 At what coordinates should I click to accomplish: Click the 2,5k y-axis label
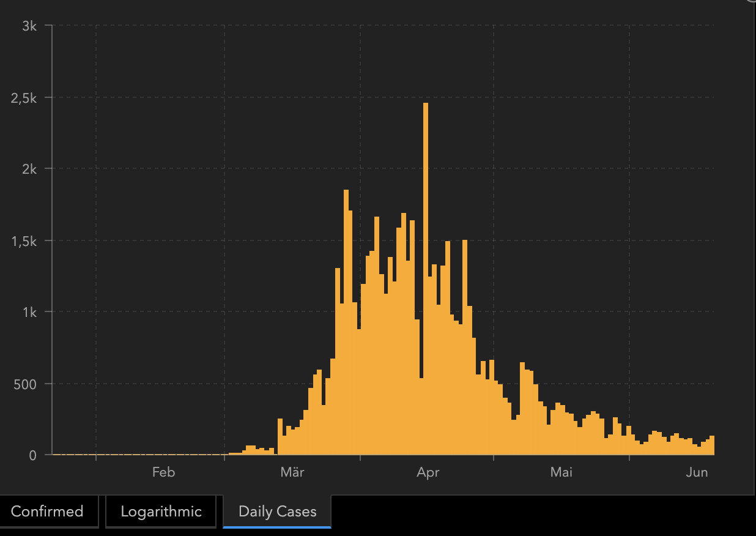[24, 97]
